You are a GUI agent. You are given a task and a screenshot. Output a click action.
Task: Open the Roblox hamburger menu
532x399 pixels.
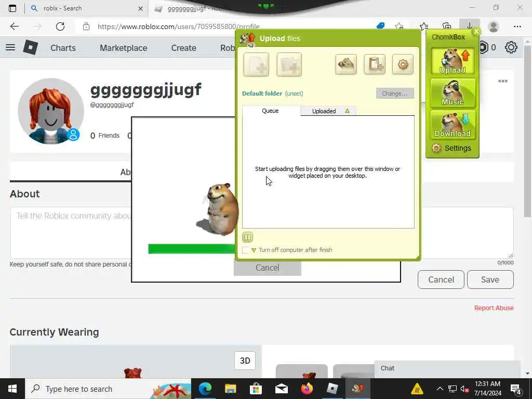click(10, 47)
